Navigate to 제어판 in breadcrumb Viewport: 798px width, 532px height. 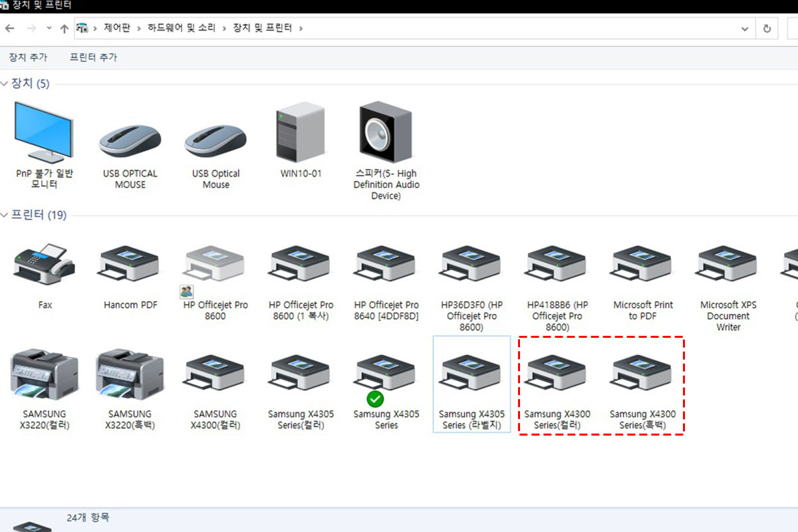click(117, 29)
